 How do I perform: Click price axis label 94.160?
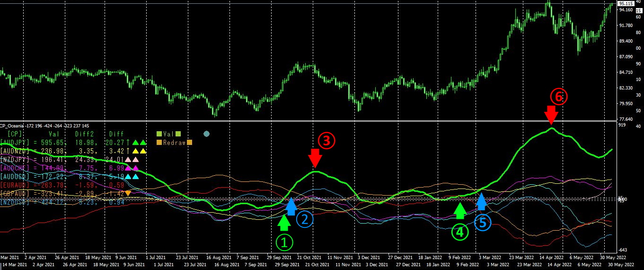coord(626,10)
